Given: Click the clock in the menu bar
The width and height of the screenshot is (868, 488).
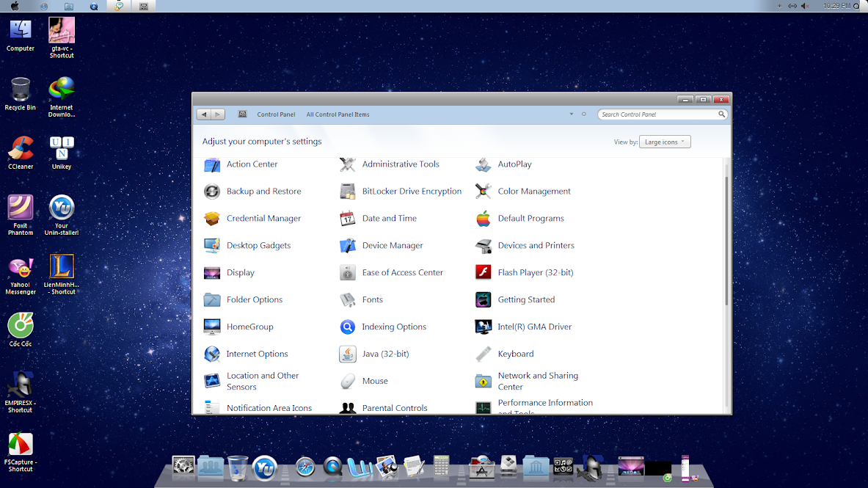Looking at the screenshot, I should [836, 6].
